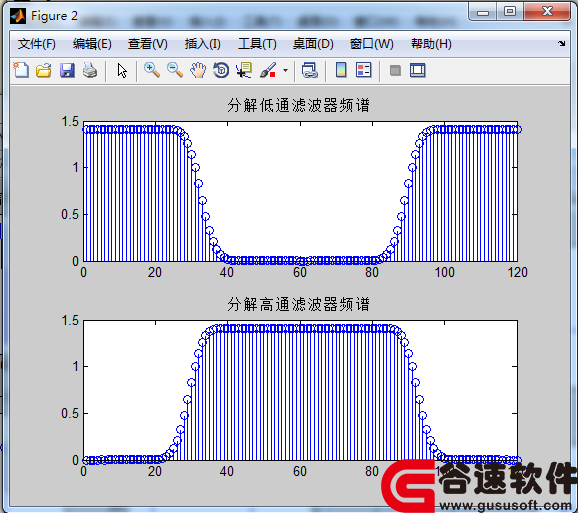Click the top plot's x-axis label 120
The height and width of the screenshot is (513, 578).
point(518,272)
